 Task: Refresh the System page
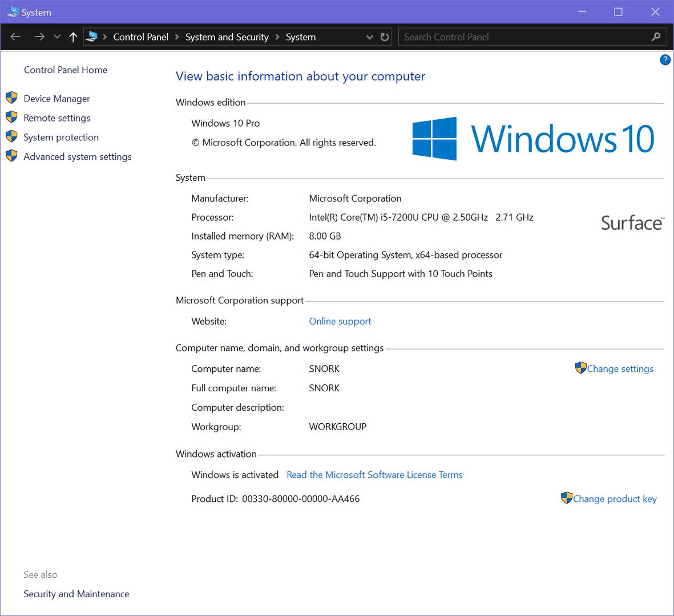[x=385, y=37]
